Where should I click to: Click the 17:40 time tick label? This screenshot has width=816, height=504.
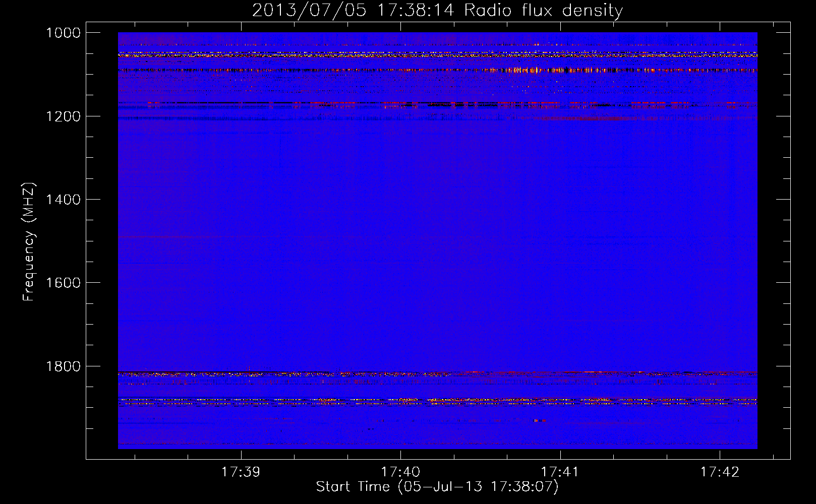tap(400, 472)
